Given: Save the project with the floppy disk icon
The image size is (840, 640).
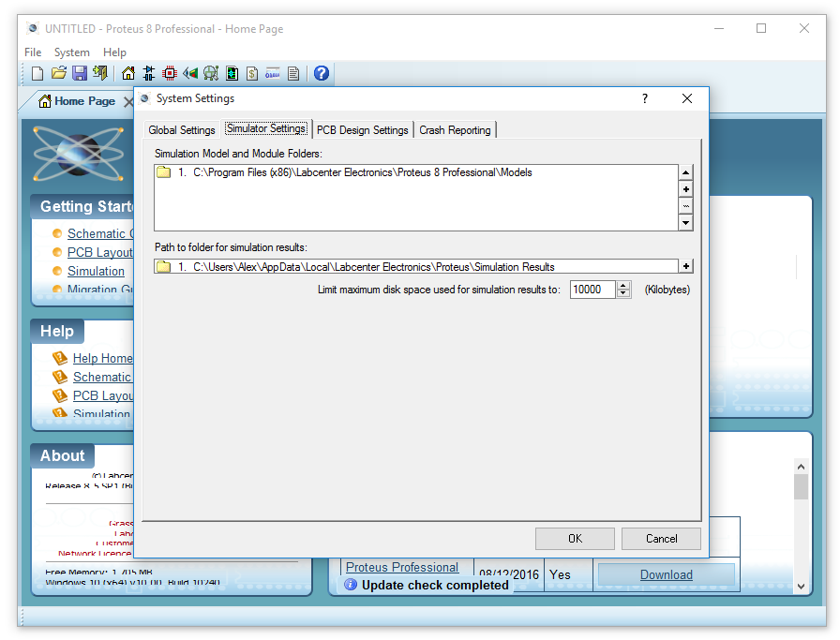Looking at the screenshot, I should pos(80,73).
